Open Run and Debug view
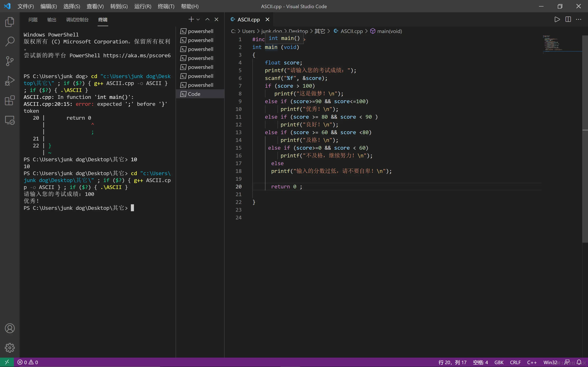Image resolution: width=588 pixels, height=367 pixels. point(10,81)
